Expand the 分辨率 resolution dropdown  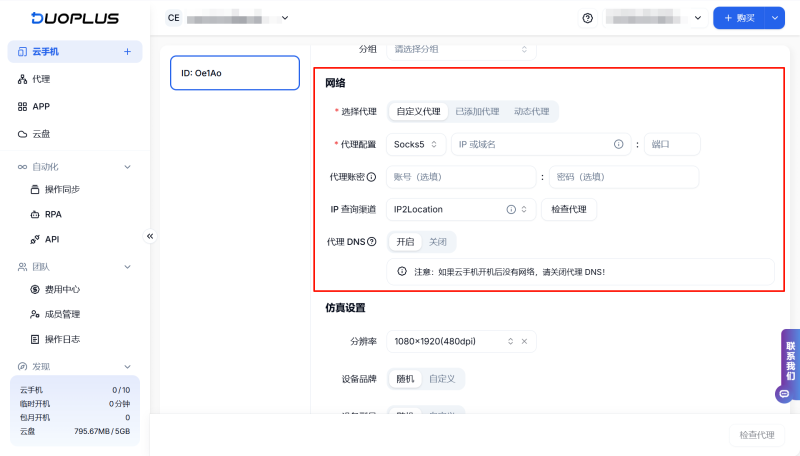(x=510, y=342)
